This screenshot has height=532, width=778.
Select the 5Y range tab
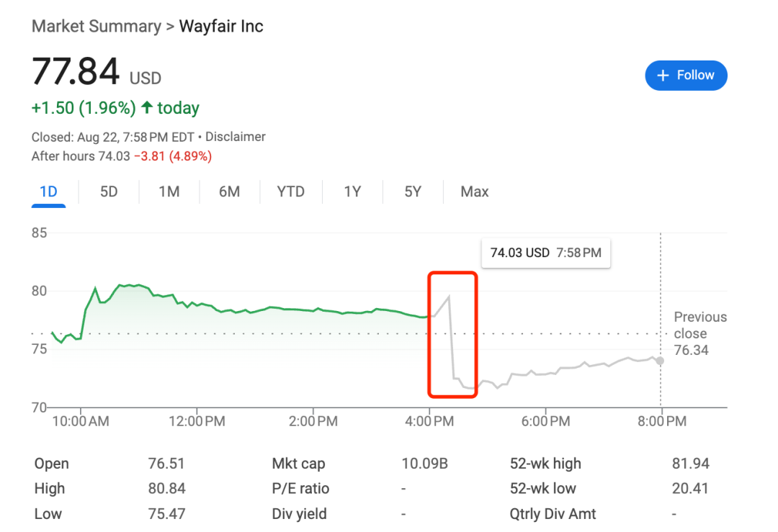(x=413, y=192)
